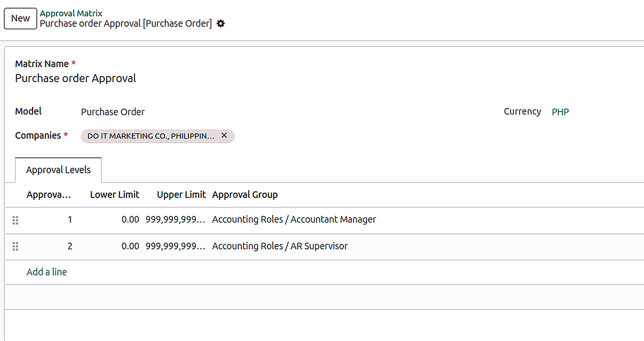
Task: Select AR Supervisor approval group cell
Action: [280, 246]
